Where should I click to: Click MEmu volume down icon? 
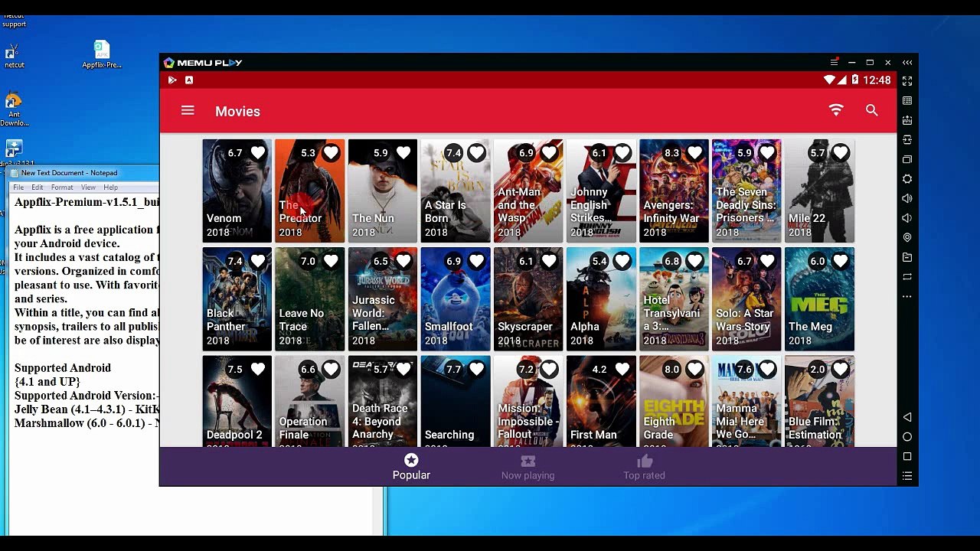click(907, 218)
